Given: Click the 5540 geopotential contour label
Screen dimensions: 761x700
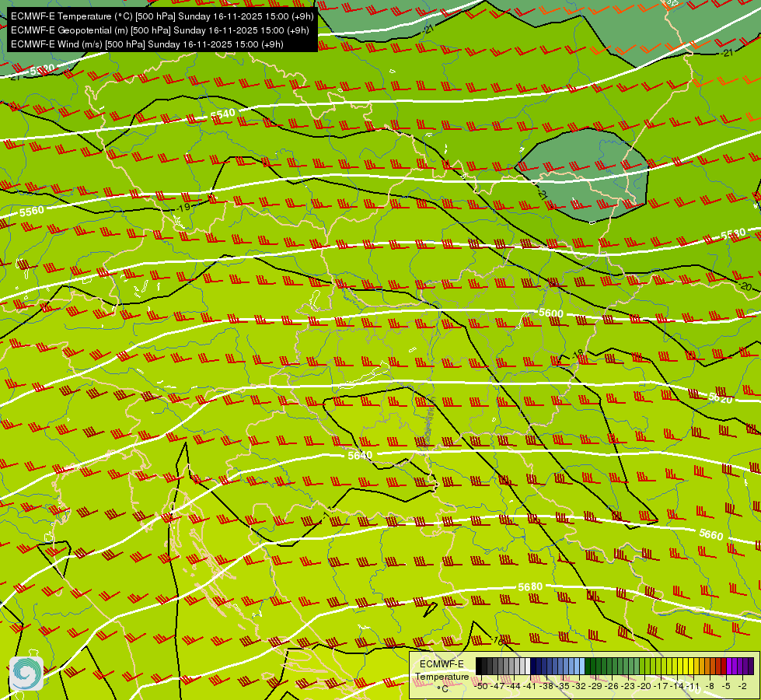Looking at the screenshot, I should [x=223, y=114].
